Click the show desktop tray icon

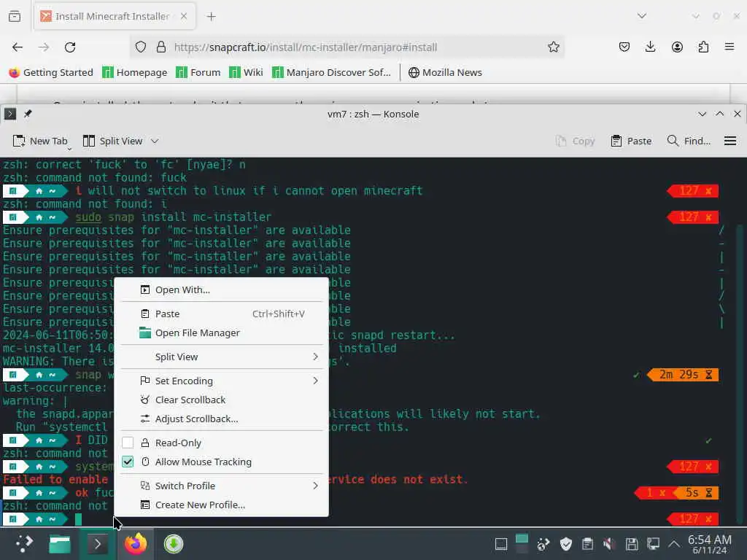[x=500, y=544]
